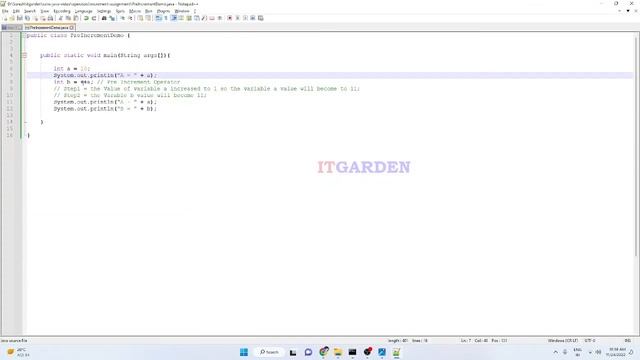Toggle word wrap in the toolbar
This screenshot has width=640, height=360.
pyautogui.click(x=158, y=18)
